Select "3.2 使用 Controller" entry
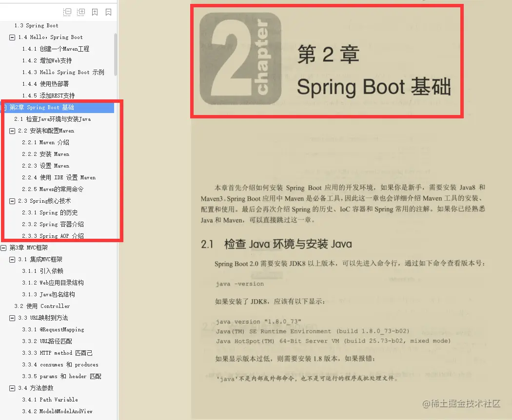This screenshot has height=420, width=512. (46, 306)
